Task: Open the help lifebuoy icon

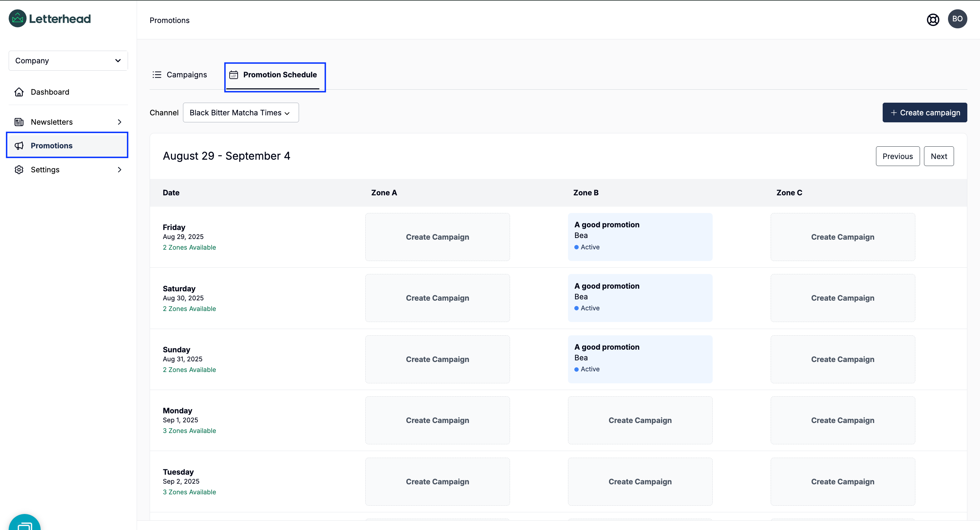Action: pyautogui.click(x=933, y=20)
